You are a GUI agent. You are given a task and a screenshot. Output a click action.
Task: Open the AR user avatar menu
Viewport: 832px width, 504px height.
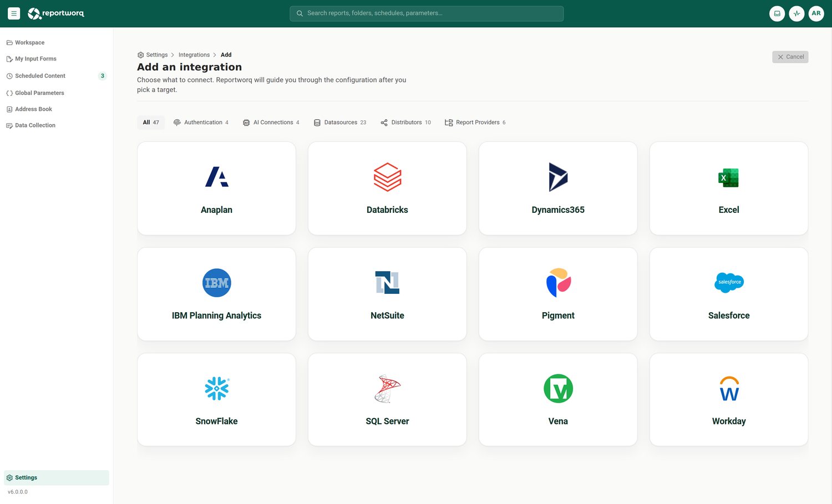coord(816,13)
